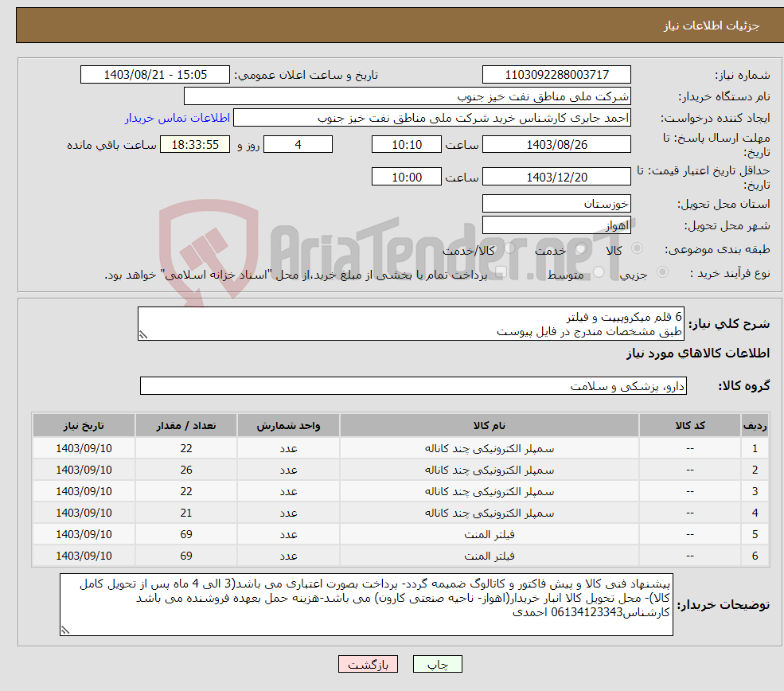The width and height of the screenshot is (784, 691).
Task: Select the کالا radio button
Action: coord(638,248)
